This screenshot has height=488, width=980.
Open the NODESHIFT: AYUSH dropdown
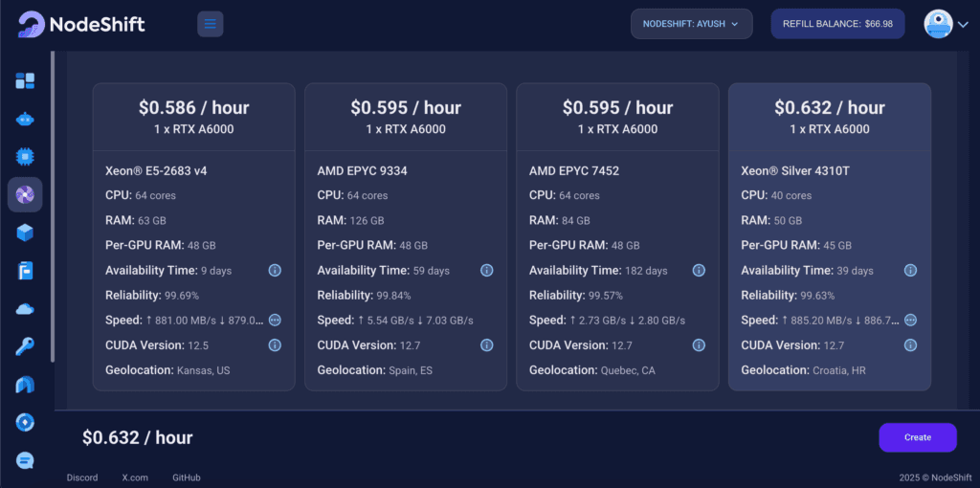(691, 24)
